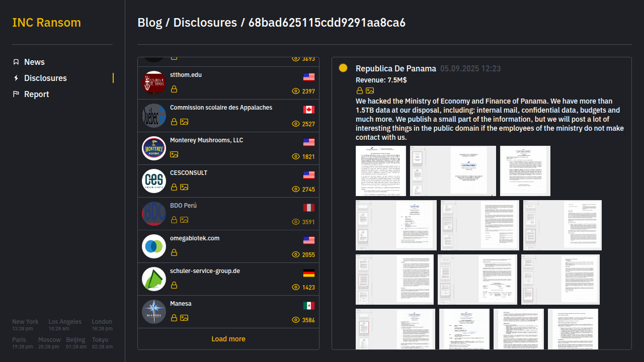Click the omegabiotek.com logo avatar

pos(154,246)
